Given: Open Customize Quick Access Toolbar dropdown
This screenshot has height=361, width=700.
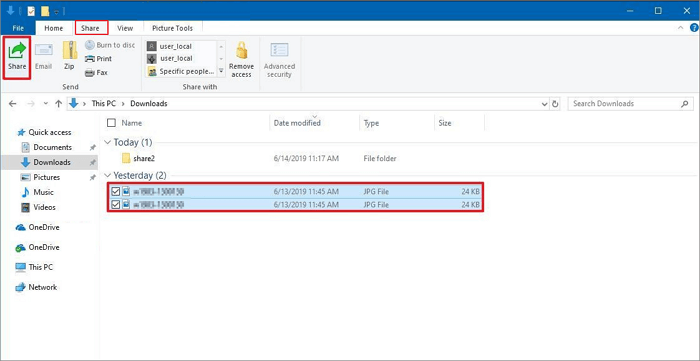Looking at the screenshot, I should 56,11.
